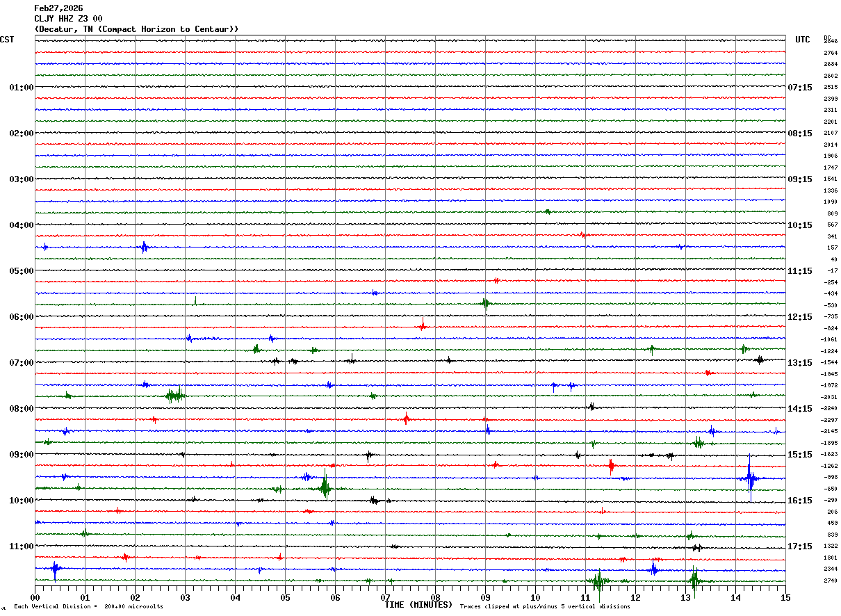Click the 'UTC' time zone label
Image resolution: width=841 pixels, height=616 pixels.
click(803, 40)
